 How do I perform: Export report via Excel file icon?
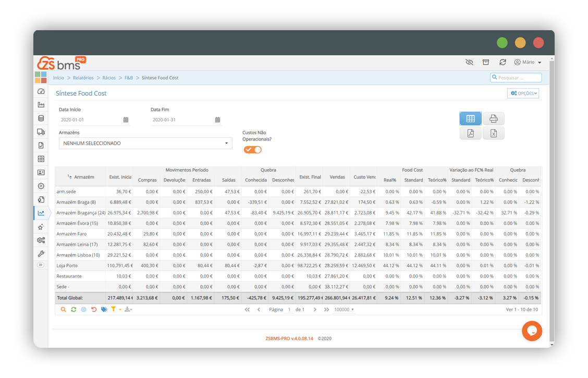(493, 133)
